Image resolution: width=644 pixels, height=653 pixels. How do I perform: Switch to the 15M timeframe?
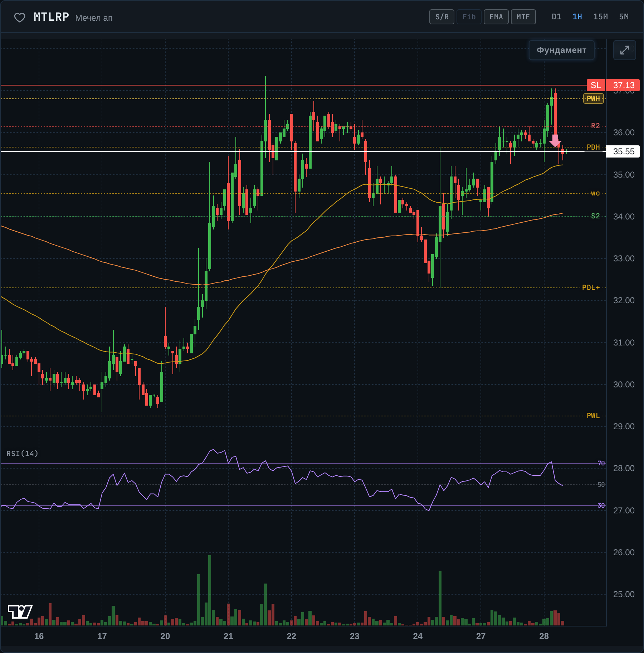(x=600, y=17)
